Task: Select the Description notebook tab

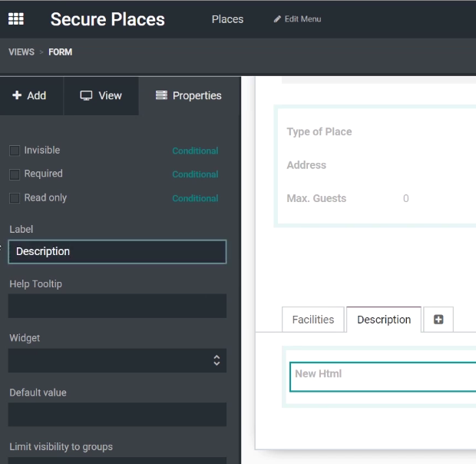Action: (384, 320)
